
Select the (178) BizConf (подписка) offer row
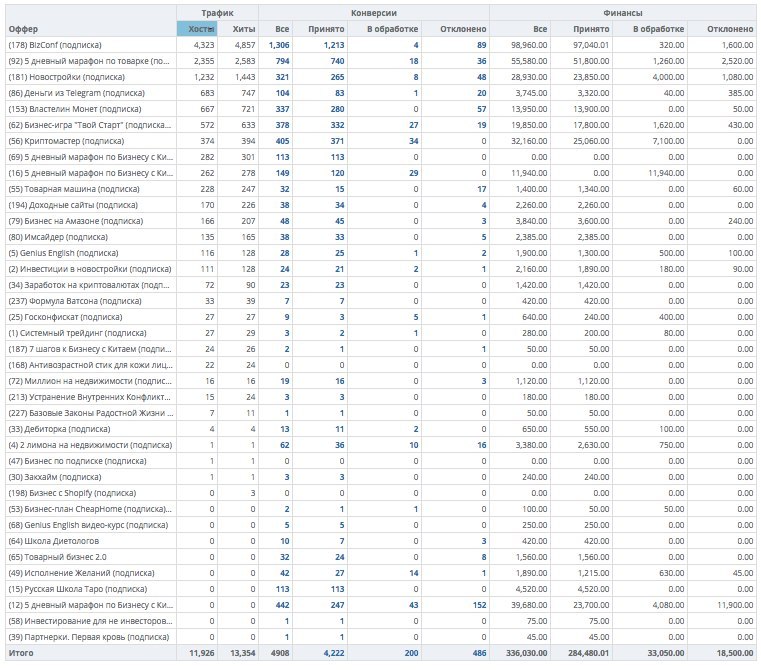55,45
